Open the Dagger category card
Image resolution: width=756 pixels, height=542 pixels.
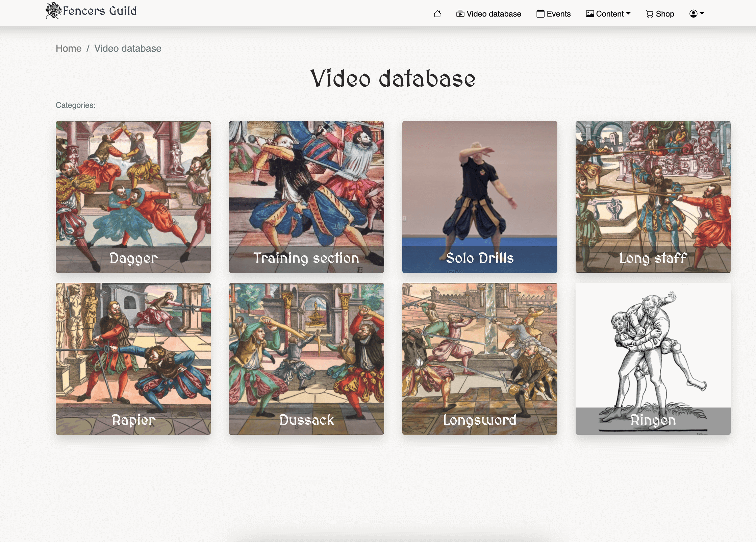coord(133,197)
